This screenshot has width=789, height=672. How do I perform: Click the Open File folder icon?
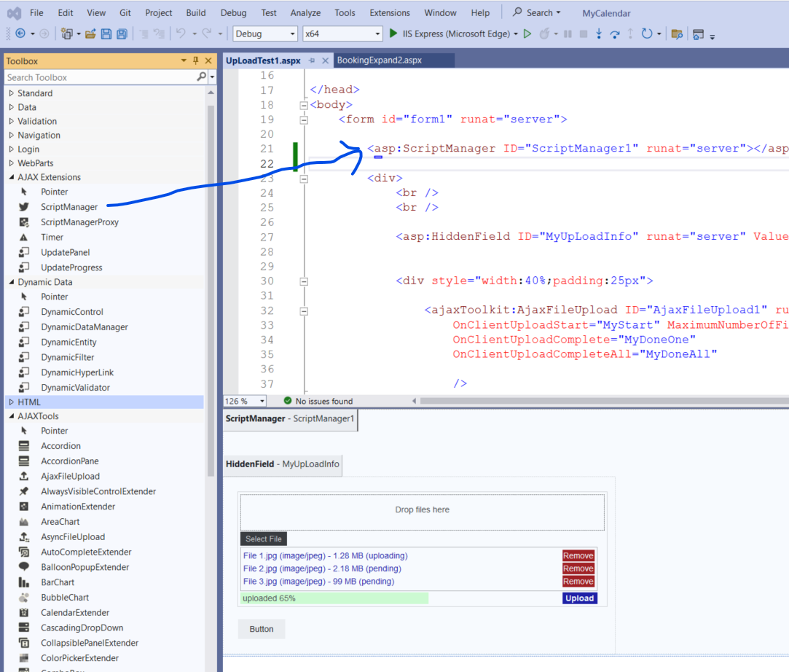(x=90, y=34)
